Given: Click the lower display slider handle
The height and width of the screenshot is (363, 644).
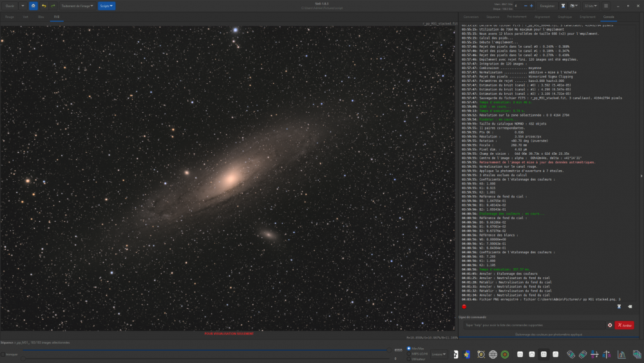Looking at the screenshot, I should coord(23,358).
